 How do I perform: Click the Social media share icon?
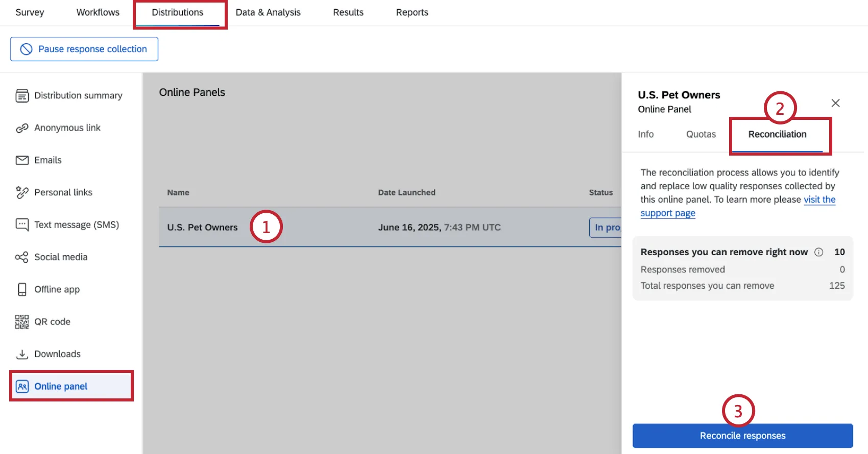click(22, 257)
